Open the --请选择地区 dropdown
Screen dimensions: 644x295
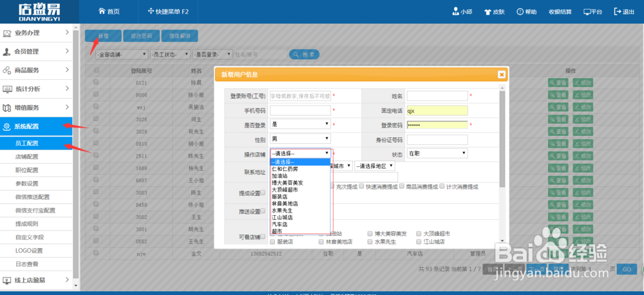tap(375, 166)
